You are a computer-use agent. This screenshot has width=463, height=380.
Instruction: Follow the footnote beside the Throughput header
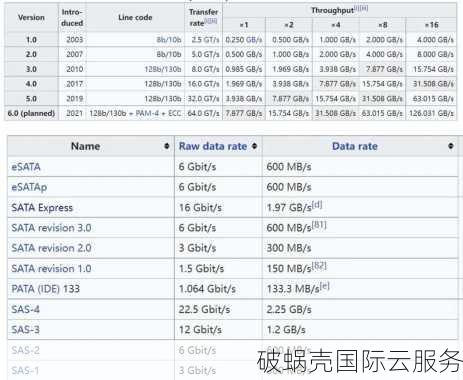(x=361, y=8)
